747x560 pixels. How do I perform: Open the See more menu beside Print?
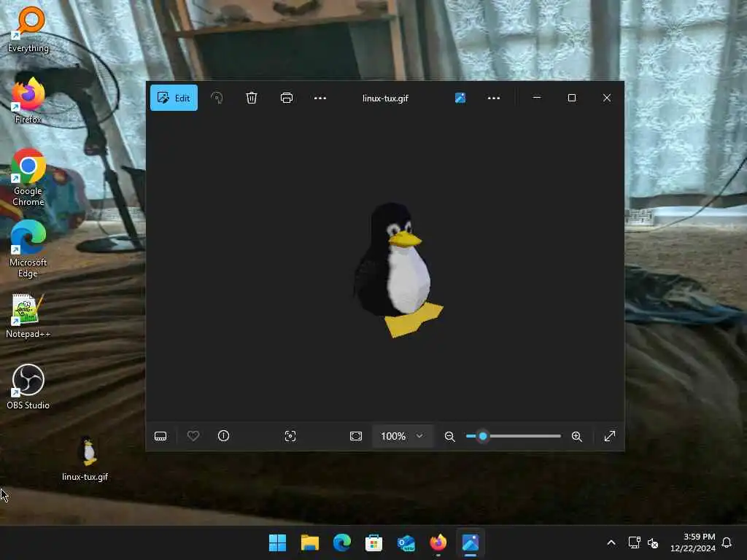point(320,98)
